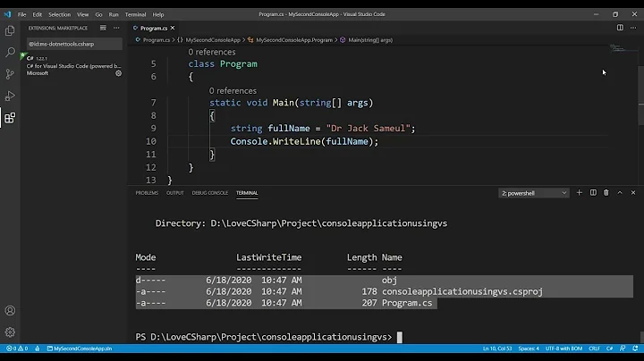The width and height of the screenshot is (644, 361).
Task: Open the Run menu
Action: (x=114, y=14)
